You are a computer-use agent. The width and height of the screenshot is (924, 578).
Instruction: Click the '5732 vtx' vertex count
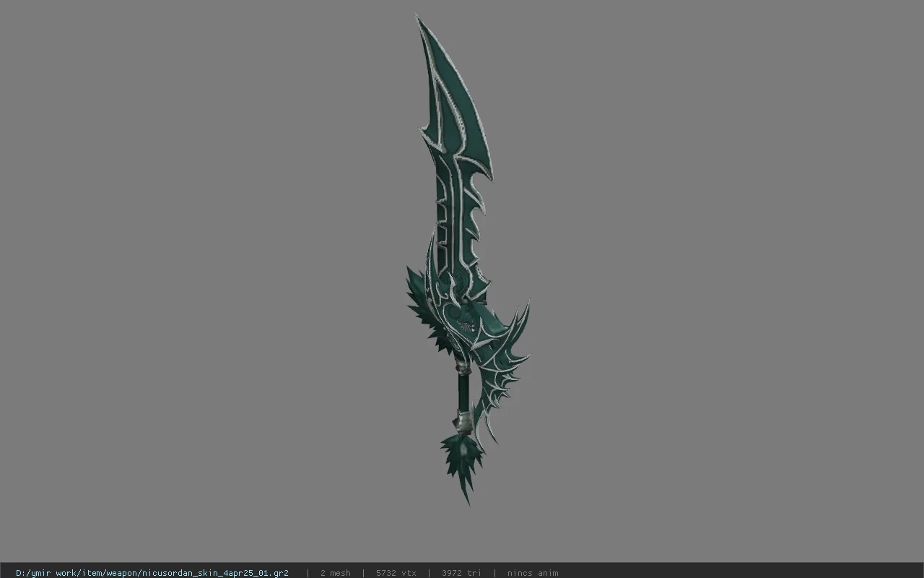(x=396, y=573)
